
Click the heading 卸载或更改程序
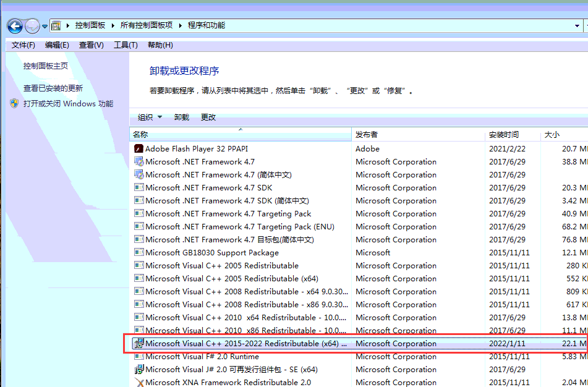coord(184,71)
